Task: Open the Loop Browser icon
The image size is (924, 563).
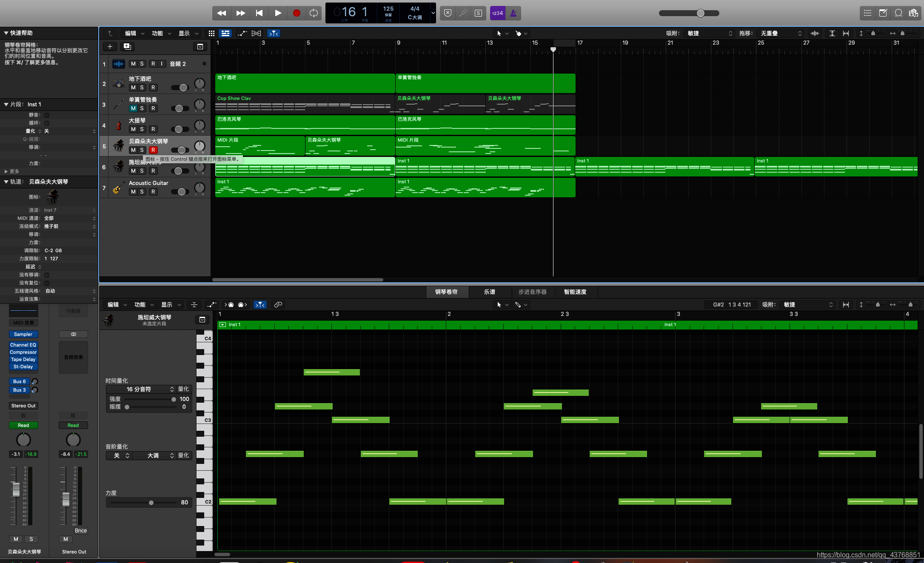Action: tap(898, 13)
